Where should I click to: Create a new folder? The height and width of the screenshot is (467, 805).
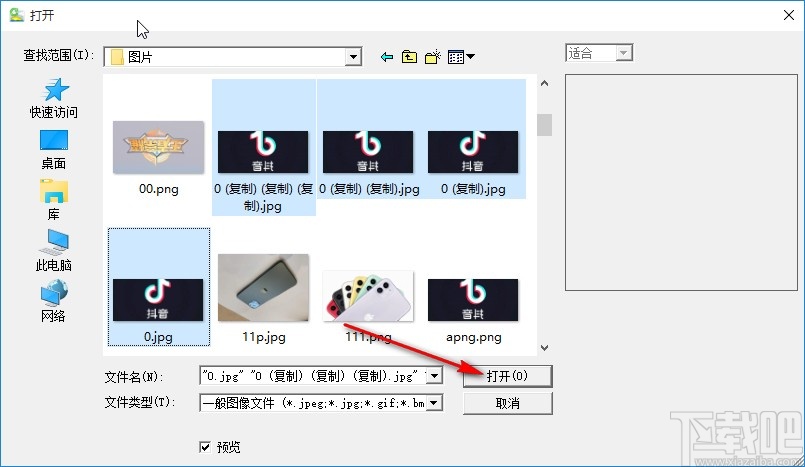433,57
